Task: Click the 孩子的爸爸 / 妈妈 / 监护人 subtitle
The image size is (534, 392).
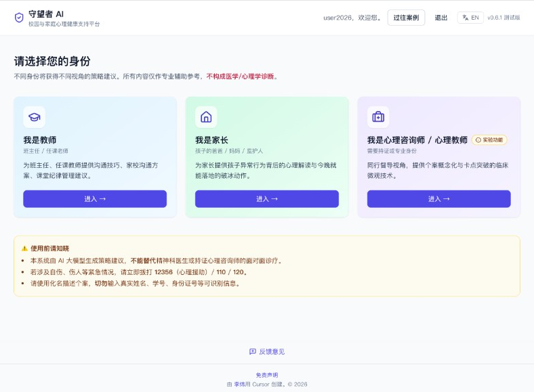Action: (229, 151)
